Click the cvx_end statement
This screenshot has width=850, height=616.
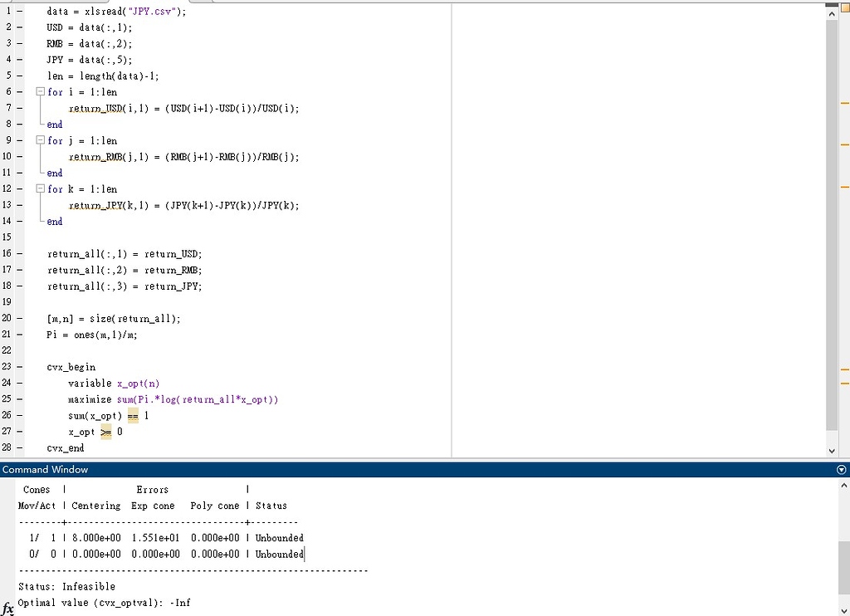(65, 448)
